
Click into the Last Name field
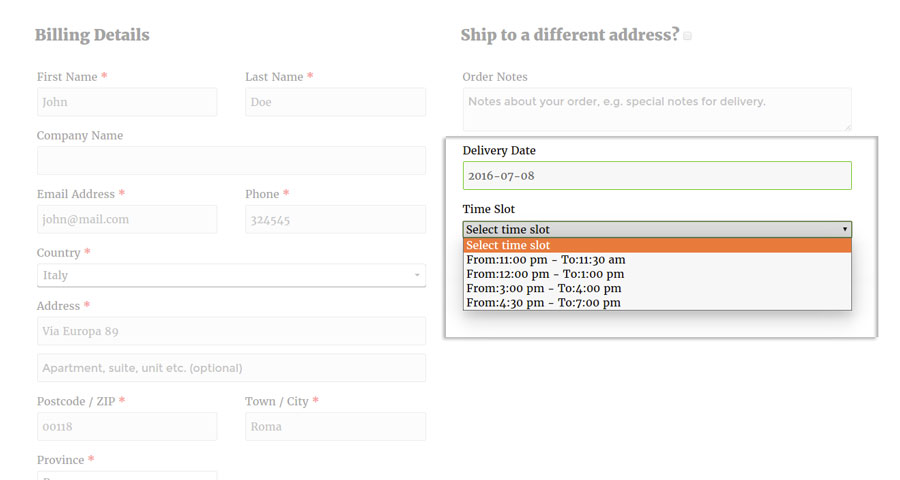tap(335, 102)
